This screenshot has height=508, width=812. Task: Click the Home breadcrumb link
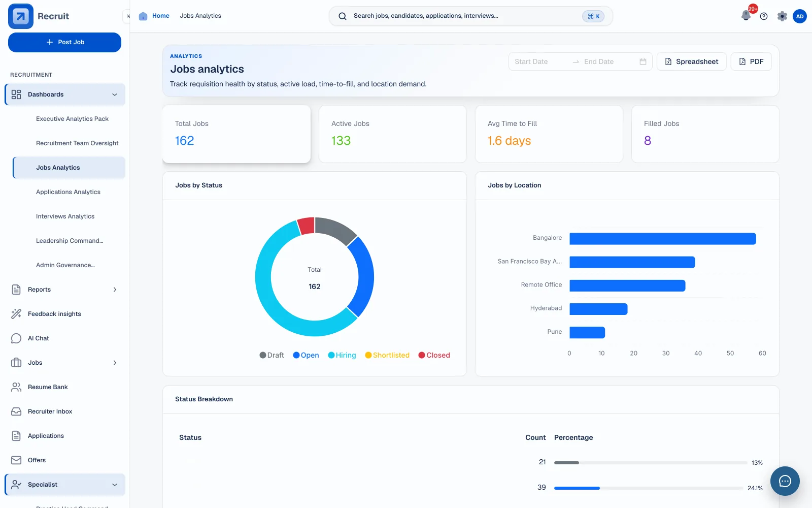coord(161,16)
